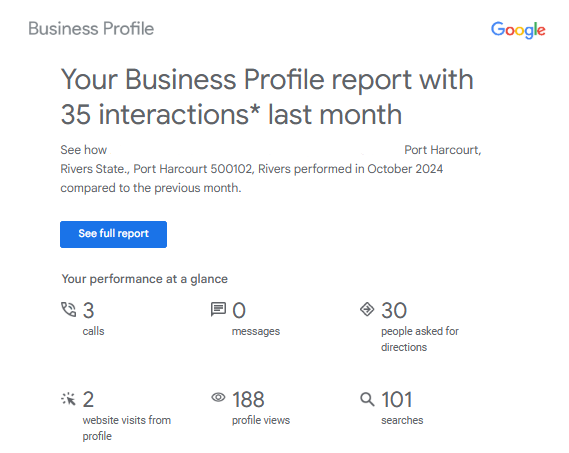Click 'Your performance at a glance' heading
Viewport: 569px width, 453px height.
pos(144,279)
